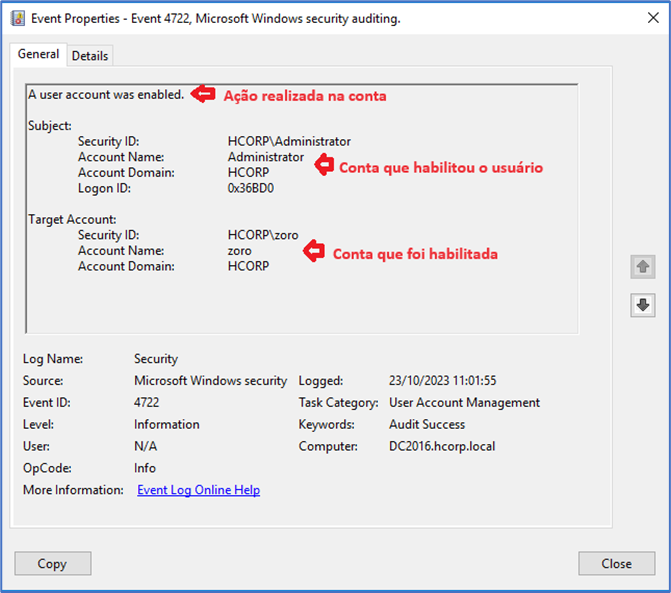
Task: Click the Computer value DC2016.hcorp.local
Action: point(442,446)
